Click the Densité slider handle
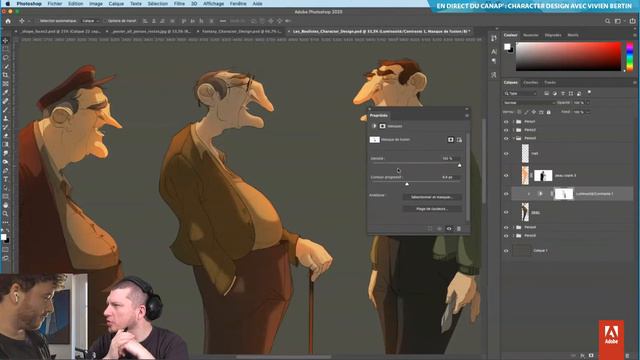 tap(460, 165)
